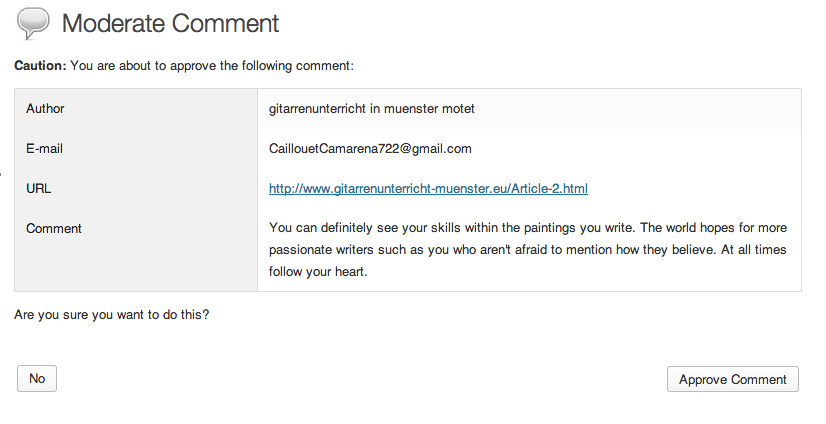Image resolution: width=826 pixels, height=424 pixels.
Task: Click the bold Caution warning word
Action: pos(41,66)
